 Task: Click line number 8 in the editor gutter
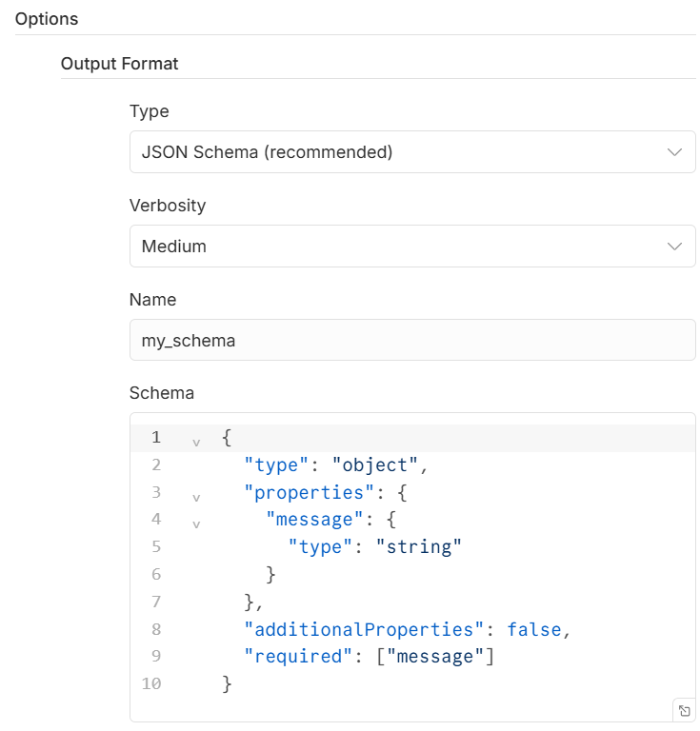[x=155, y=629]
